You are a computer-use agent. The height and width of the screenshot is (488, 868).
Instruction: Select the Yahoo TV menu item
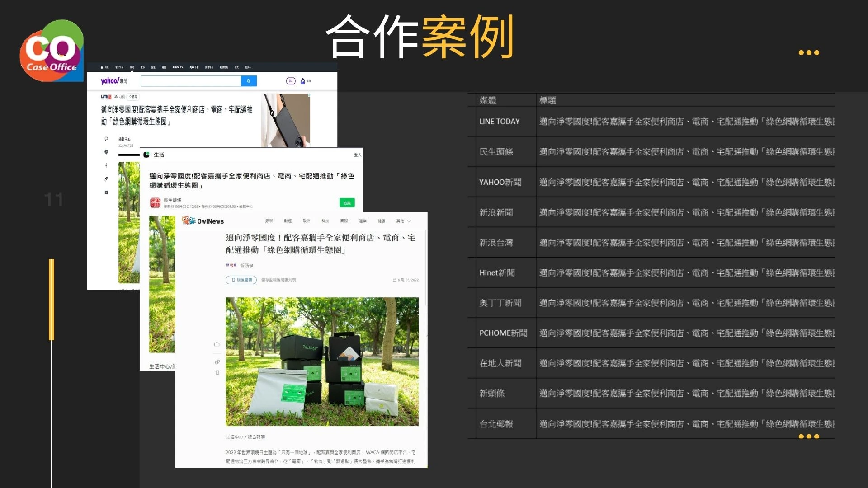[x=177, y=67]
